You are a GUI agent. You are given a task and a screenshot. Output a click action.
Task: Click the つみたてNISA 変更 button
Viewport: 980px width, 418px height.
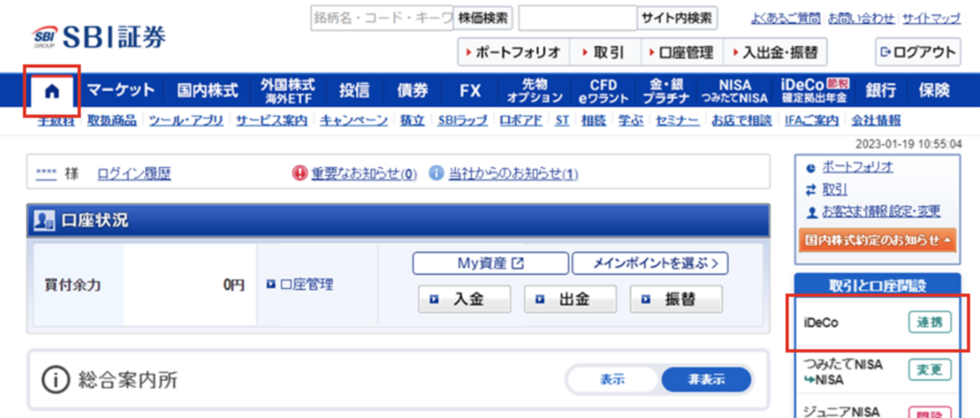[929, 370]
